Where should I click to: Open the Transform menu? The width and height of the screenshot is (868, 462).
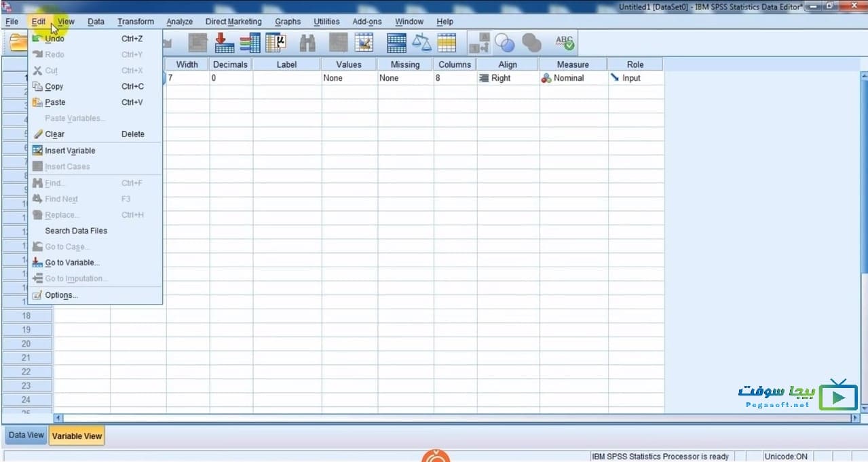[136, 22]
